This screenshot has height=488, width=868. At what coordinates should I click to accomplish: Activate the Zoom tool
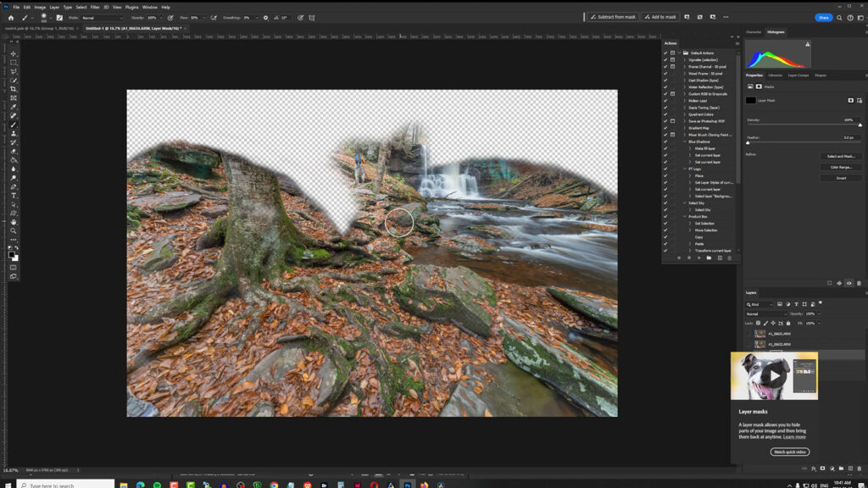tap(13, 232)
